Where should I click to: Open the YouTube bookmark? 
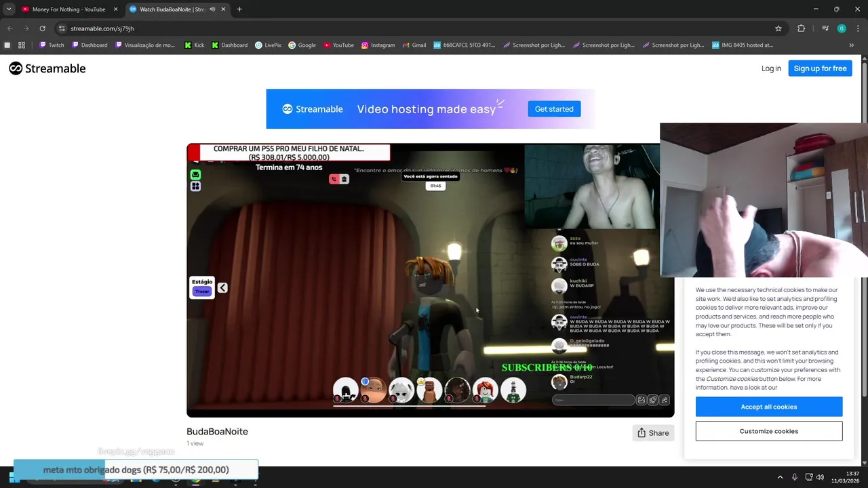pos(338,45)
